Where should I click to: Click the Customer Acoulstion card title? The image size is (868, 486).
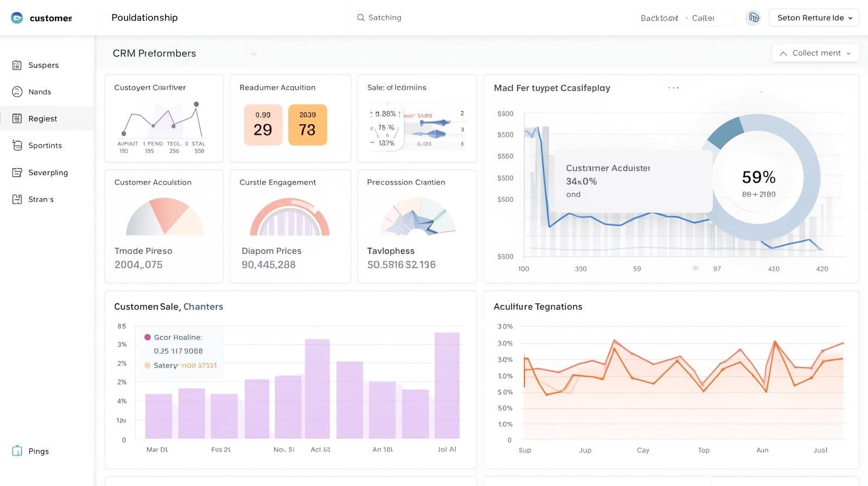click(153, 182)
